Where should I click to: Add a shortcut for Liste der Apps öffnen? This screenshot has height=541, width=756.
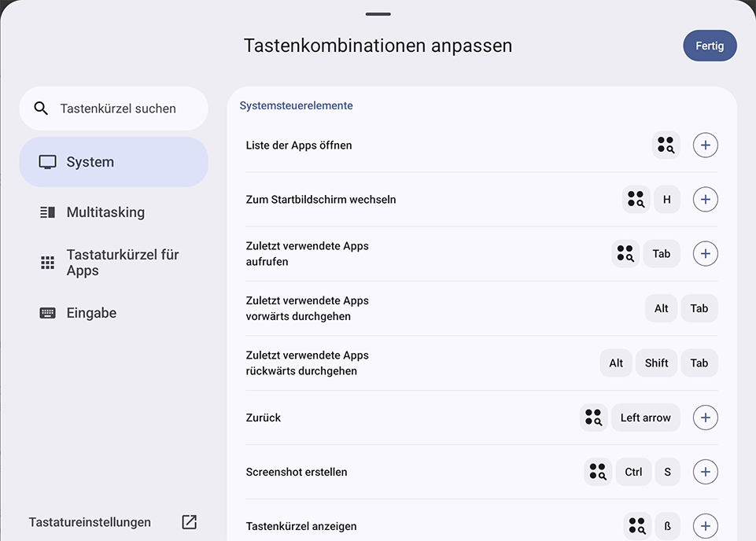[x=705, y=145]
